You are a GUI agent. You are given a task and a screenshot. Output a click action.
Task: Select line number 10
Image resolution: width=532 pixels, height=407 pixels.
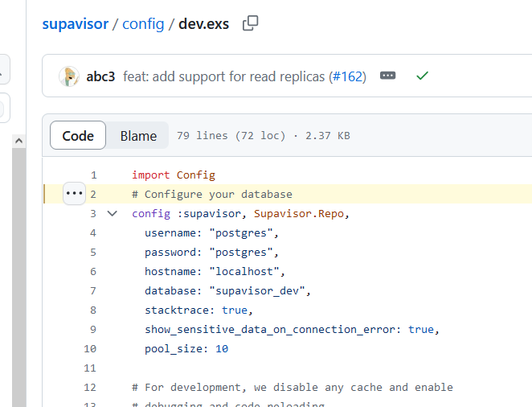point(90,349)
